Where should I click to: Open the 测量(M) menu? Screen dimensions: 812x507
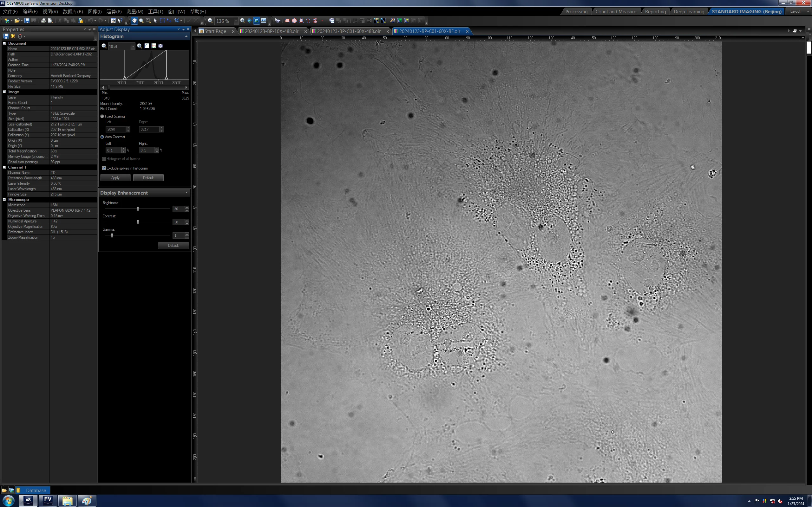(135, 11)
